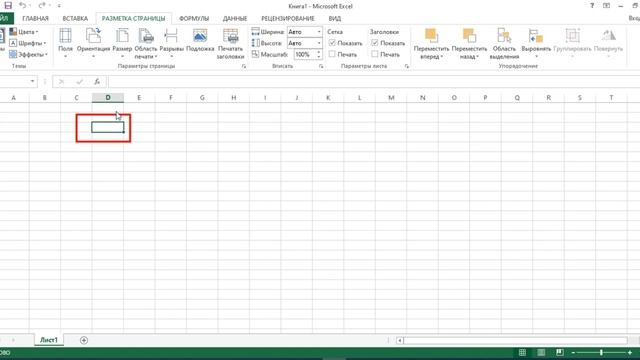Click the Save icon in quick access toolbar
Screen dimensions: 640x360
(x=8, y=5)
